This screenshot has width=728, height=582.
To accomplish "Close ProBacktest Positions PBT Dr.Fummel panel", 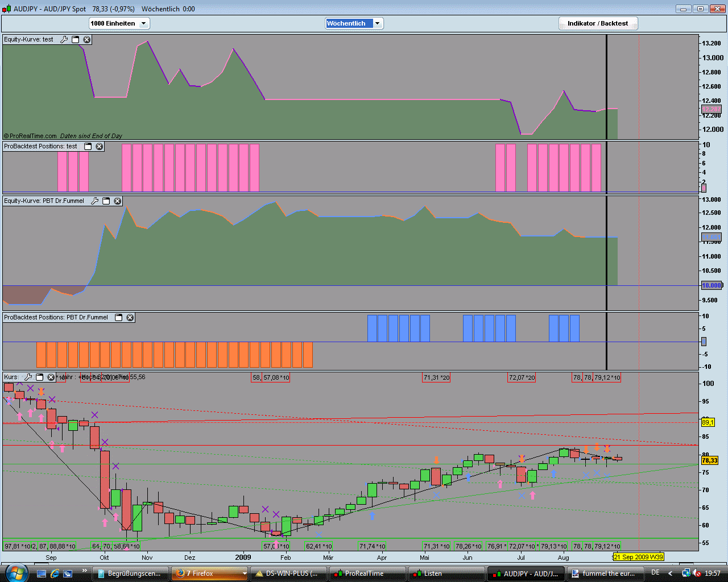I will (x=130, y=317).
